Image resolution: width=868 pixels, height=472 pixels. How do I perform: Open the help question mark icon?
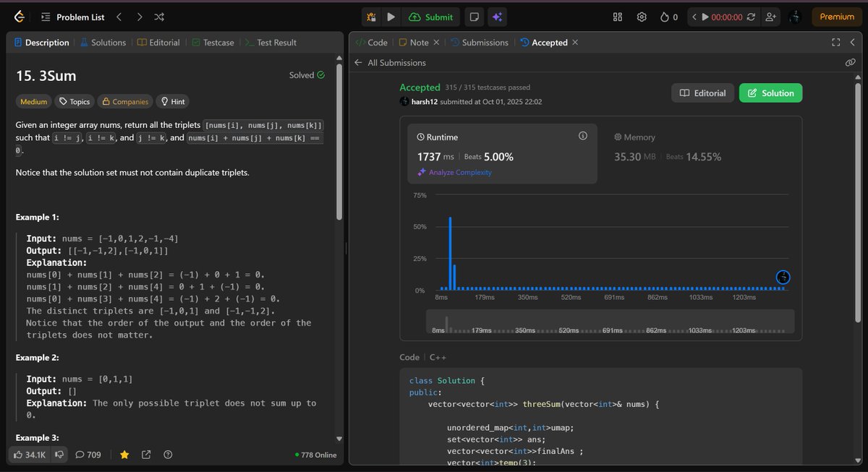(x=168, y=455)
